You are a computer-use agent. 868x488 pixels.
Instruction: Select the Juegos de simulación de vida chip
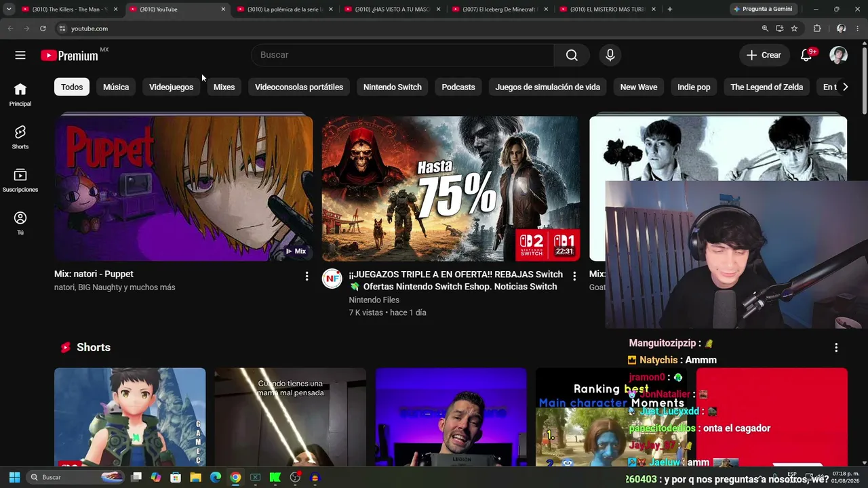click(x=547, y=87)
